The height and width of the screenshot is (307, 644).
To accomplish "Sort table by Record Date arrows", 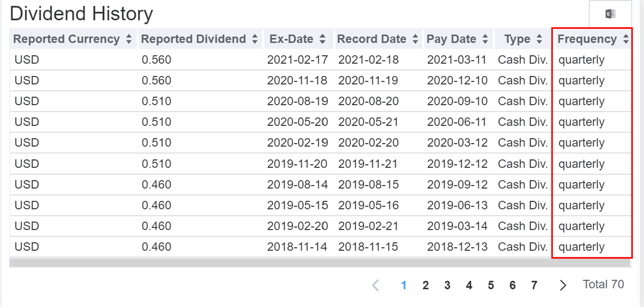I will coord(415,39).
